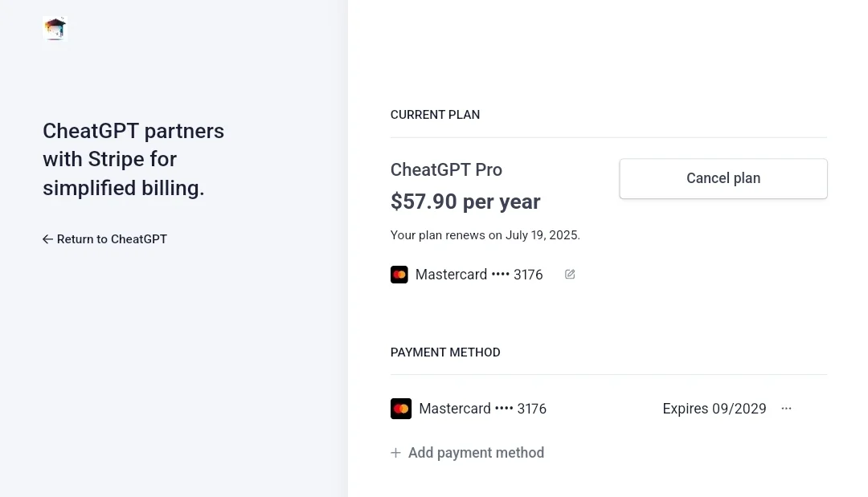
Task: Open the Return to CheatGPT link
Action: (104, 239)
